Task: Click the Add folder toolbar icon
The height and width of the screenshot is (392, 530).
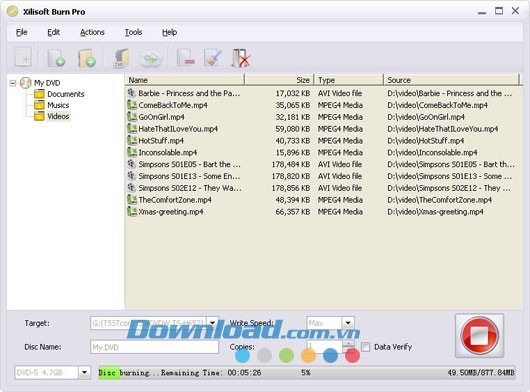Action: click(x=87, y=58)
